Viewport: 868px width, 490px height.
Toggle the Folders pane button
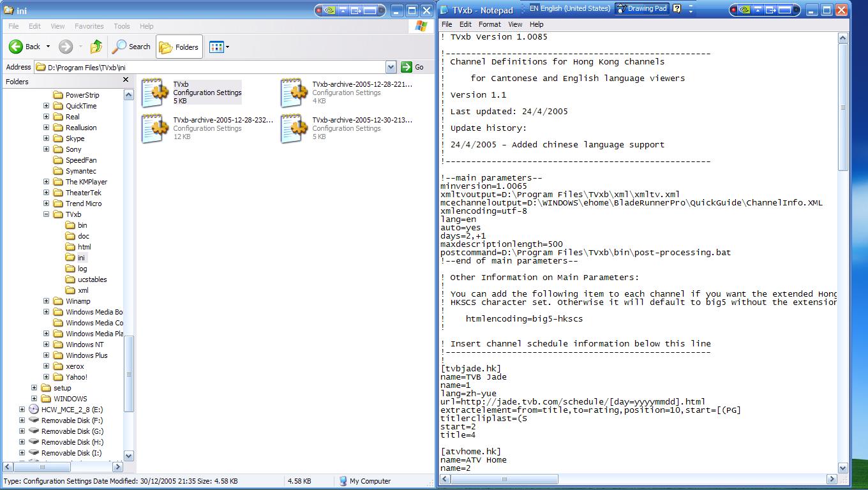(x=179, y=47)
